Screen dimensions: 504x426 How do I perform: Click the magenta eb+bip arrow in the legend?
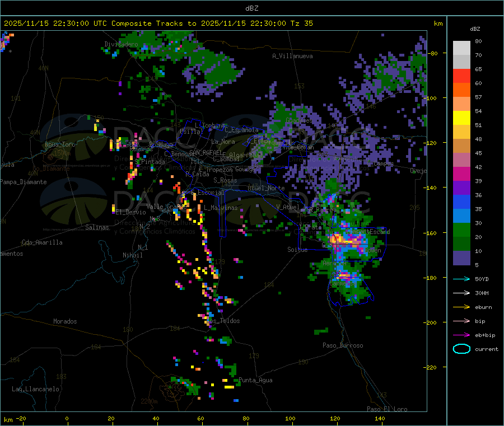(x=461, y=335)
